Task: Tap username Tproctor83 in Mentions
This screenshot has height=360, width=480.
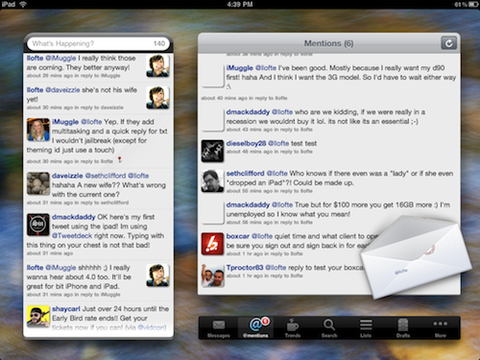Action: pyautogui.click(x=245, y=267)
